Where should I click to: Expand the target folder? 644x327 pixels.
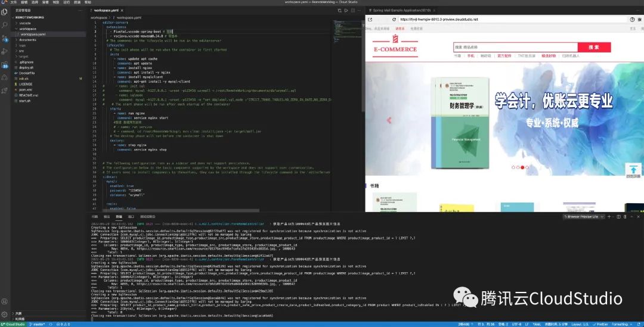click(23, 56)
